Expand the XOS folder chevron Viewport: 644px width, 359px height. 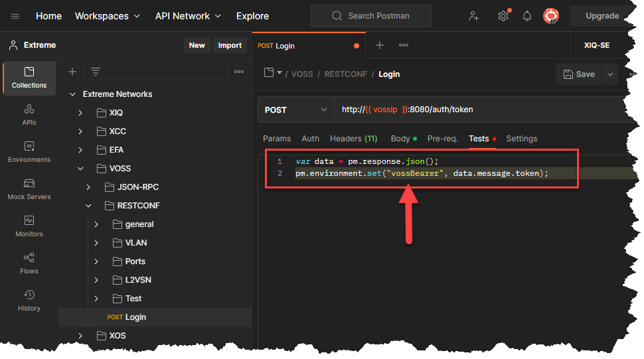click(x=80, y=336)
